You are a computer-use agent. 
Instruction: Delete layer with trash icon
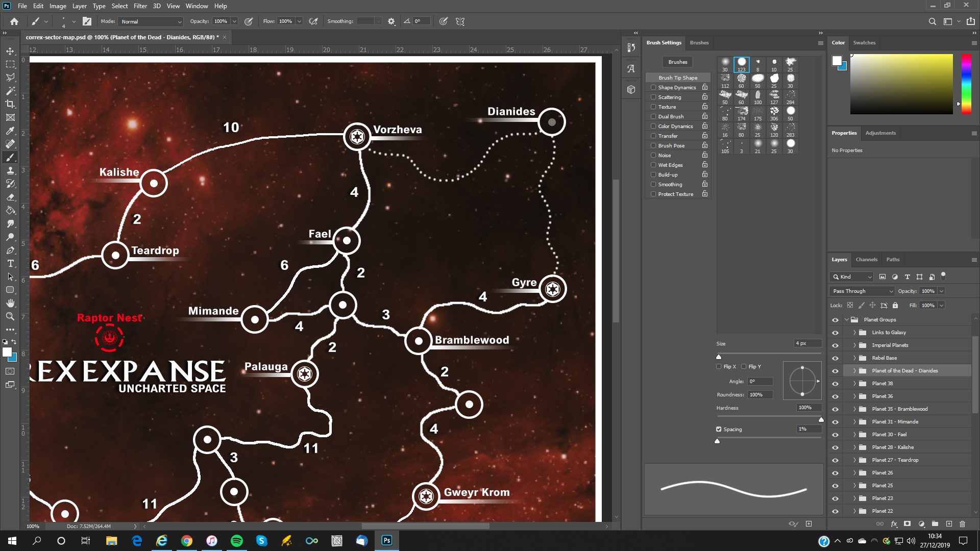coord(963,524)
